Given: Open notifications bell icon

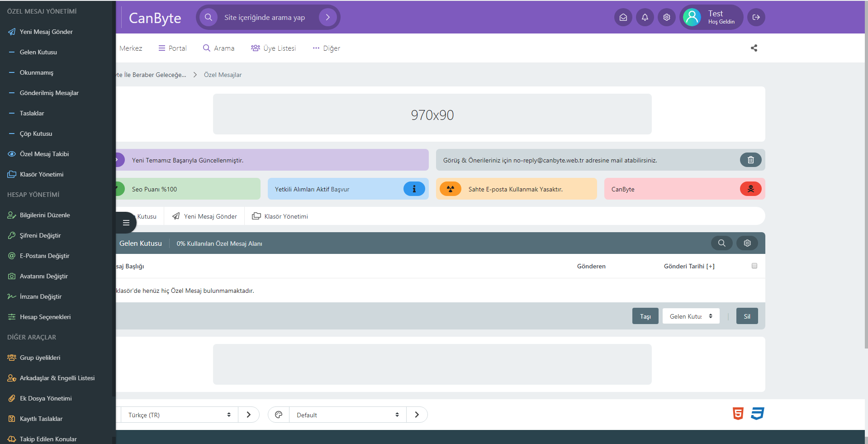Looking at the screenshot, I should coord(645,17).
